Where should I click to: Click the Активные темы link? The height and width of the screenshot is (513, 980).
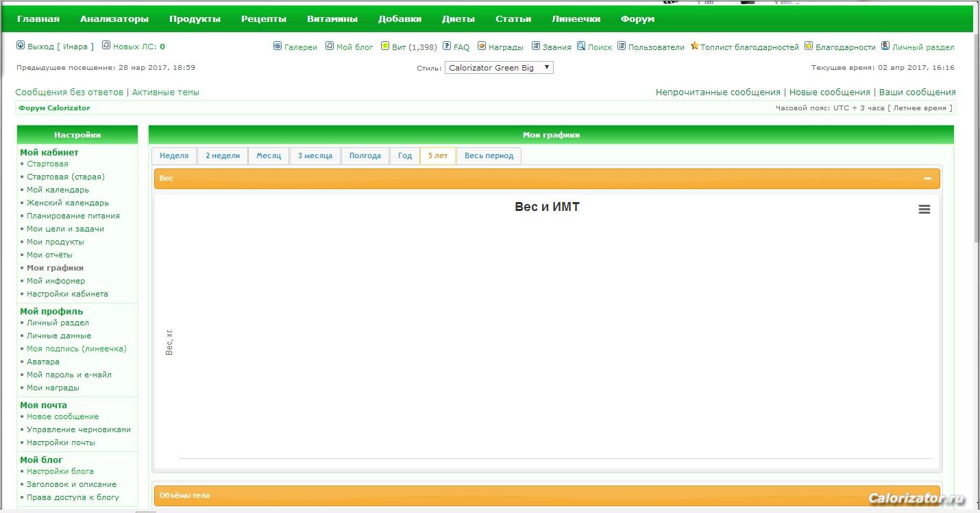tap(166, 92)
